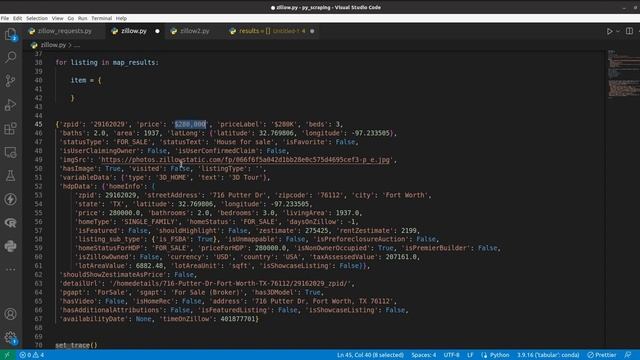Open the Selection menu

pos(37,18)
